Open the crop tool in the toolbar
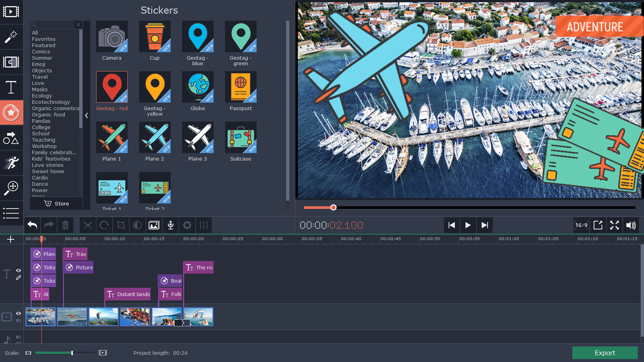Viewport: 644px width, 362px height. coord(121,225)
